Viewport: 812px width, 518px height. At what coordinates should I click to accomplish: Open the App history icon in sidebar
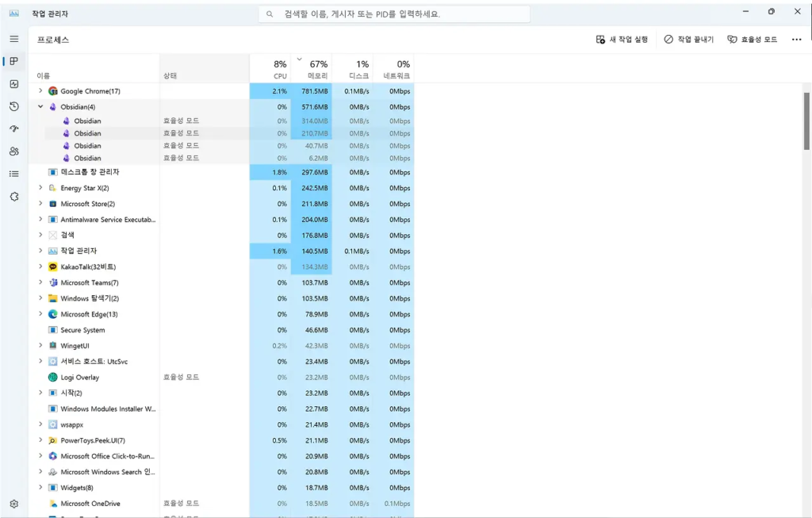tap(14, 106)
